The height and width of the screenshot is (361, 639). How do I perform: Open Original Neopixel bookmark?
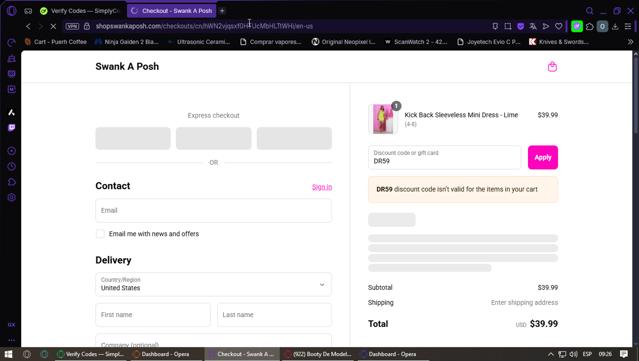tap(344, 42)
